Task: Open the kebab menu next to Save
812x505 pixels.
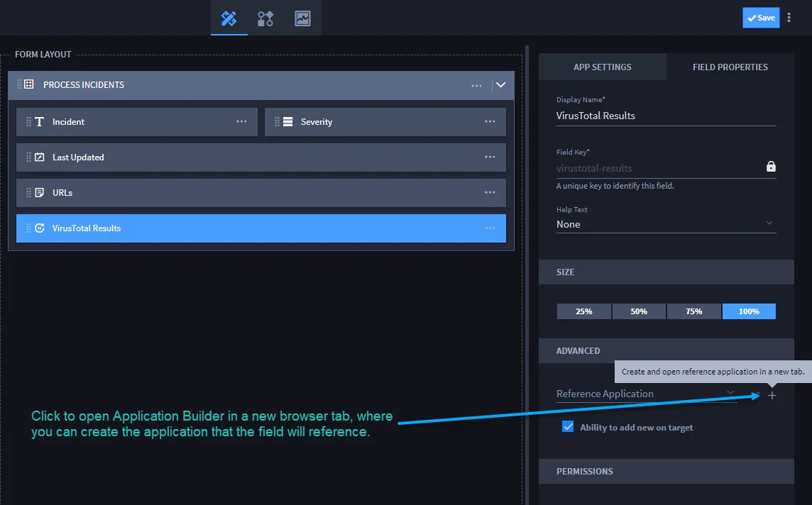Action: (789, 18)
